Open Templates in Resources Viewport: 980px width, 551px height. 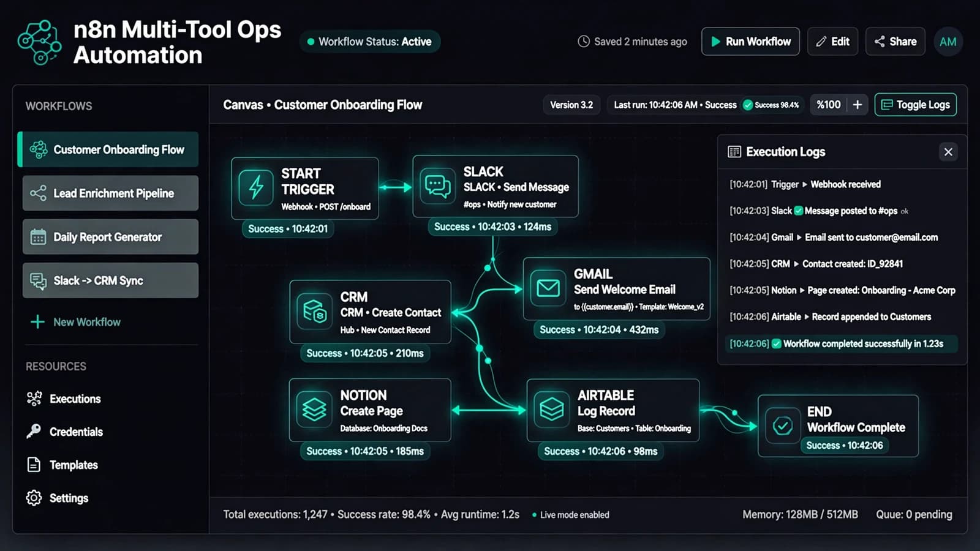click(x=62, y=465)
